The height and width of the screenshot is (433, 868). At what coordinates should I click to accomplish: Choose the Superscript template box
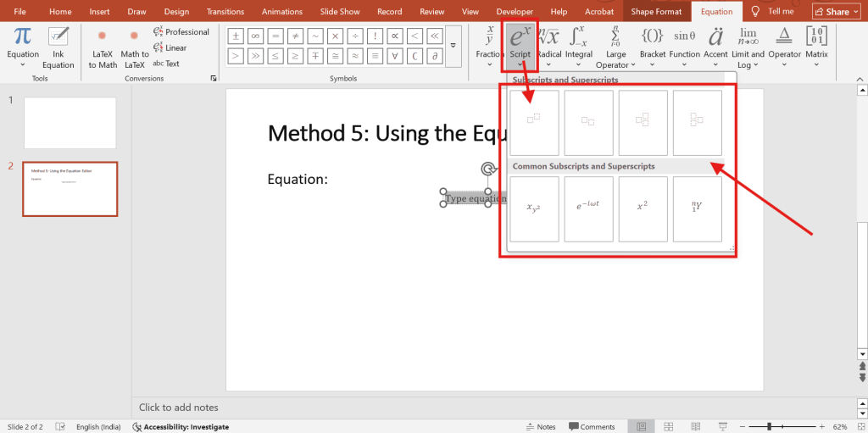coord(534,123)
